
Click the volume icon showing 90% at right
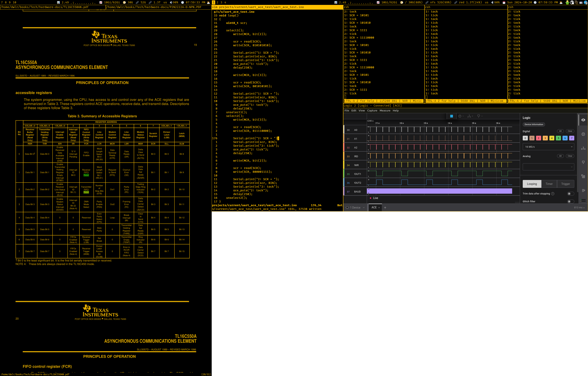click(x=493, y=2)
